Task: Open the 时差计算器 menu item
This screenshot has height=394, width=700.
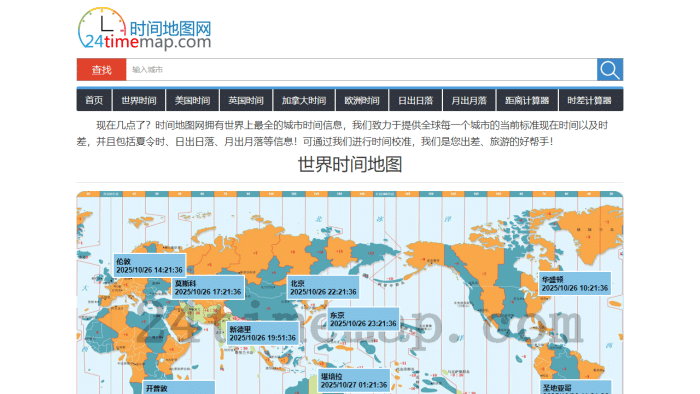Action: [x=590, y=100]
